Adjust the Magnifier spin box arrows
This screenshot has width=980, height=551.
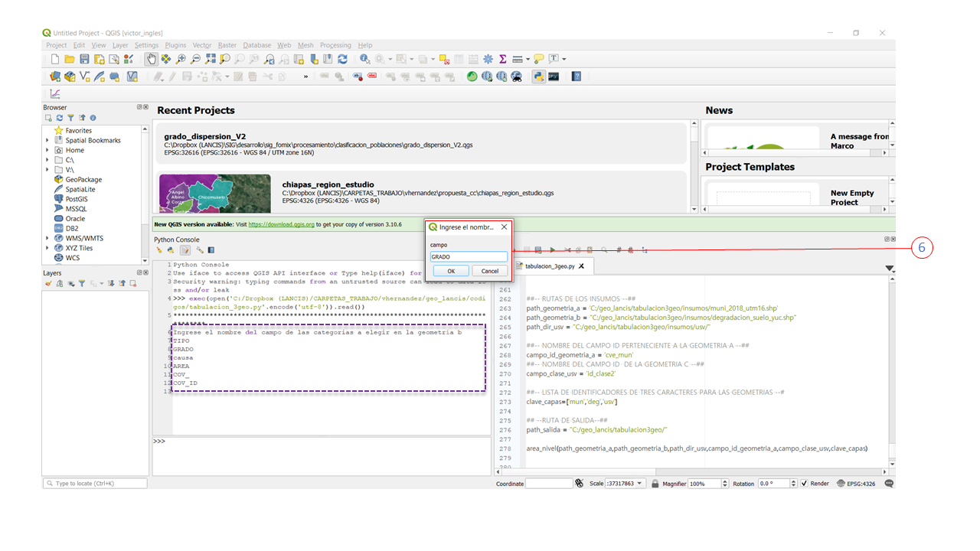click(x=725, y=484)
